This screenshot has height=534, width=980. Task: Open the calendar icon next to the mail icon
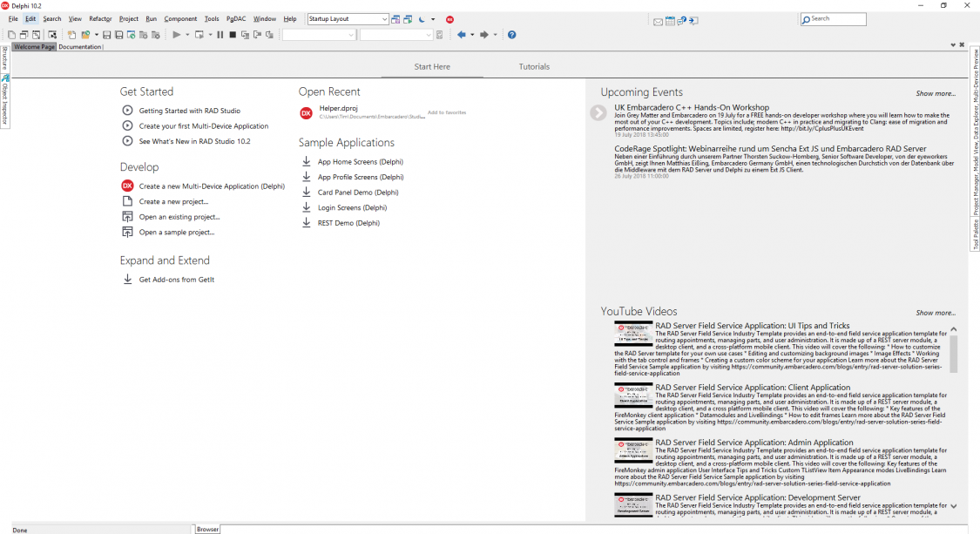tap(670, 19)
